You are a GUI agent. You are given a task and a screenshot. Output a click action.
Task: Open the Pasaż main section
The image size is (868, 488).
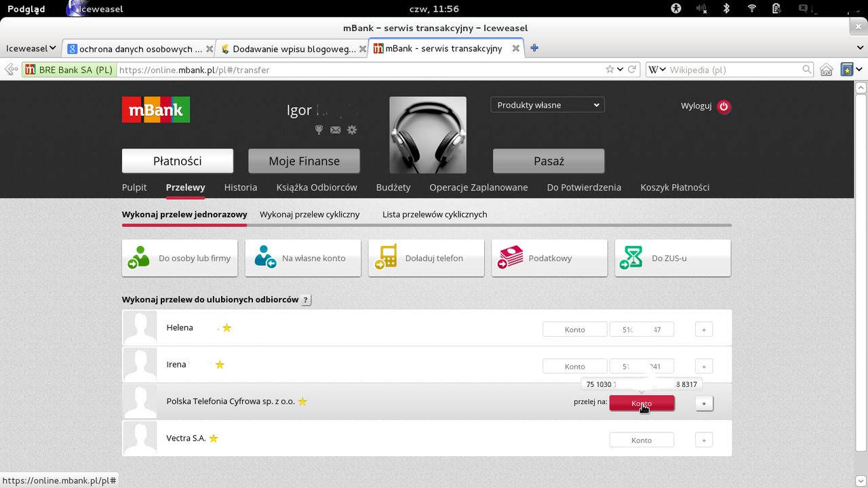(x=549, y=161)
